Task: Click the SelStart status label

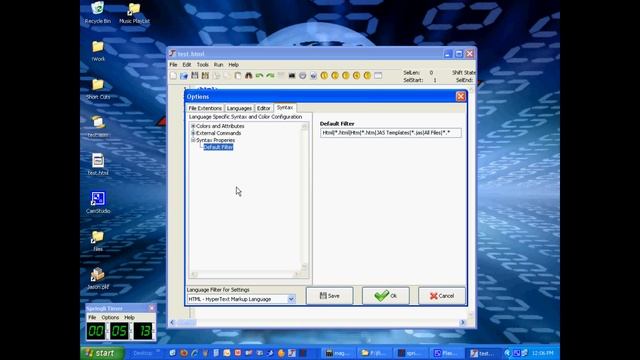Action: 413,80
